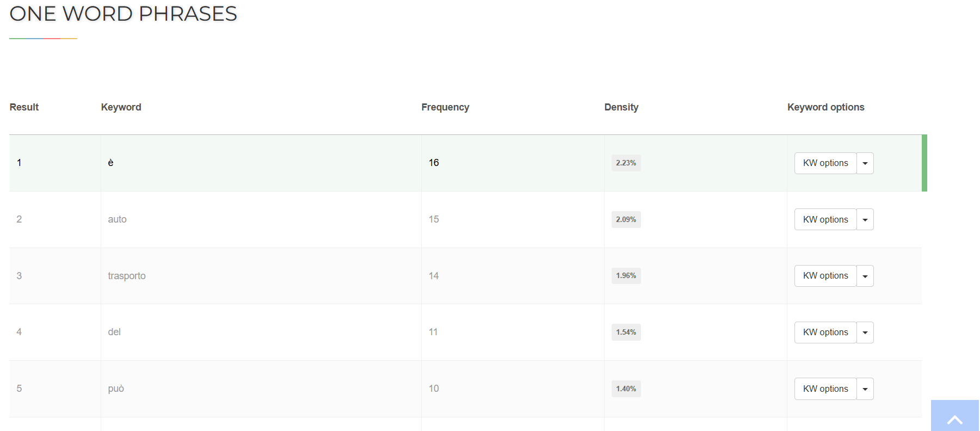Click the 2.23% density badge

(626, 163)
